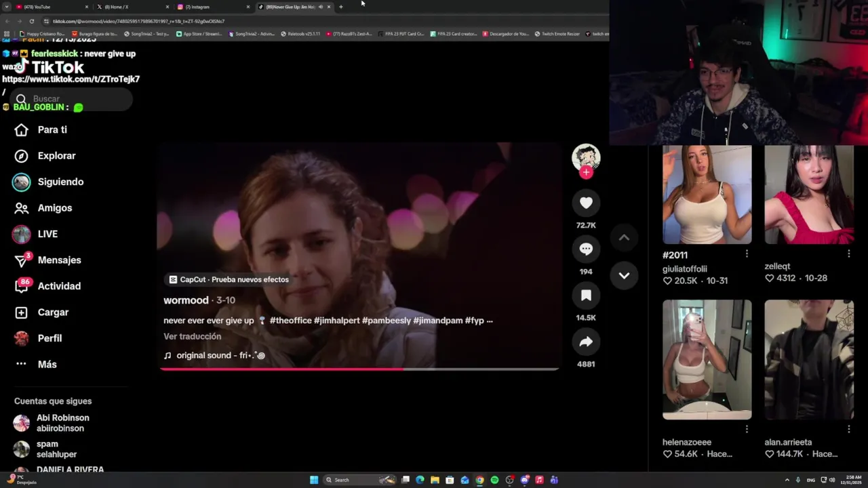Open the Windows Start menu
Screen dimensions: 868x488
(314, 480)
